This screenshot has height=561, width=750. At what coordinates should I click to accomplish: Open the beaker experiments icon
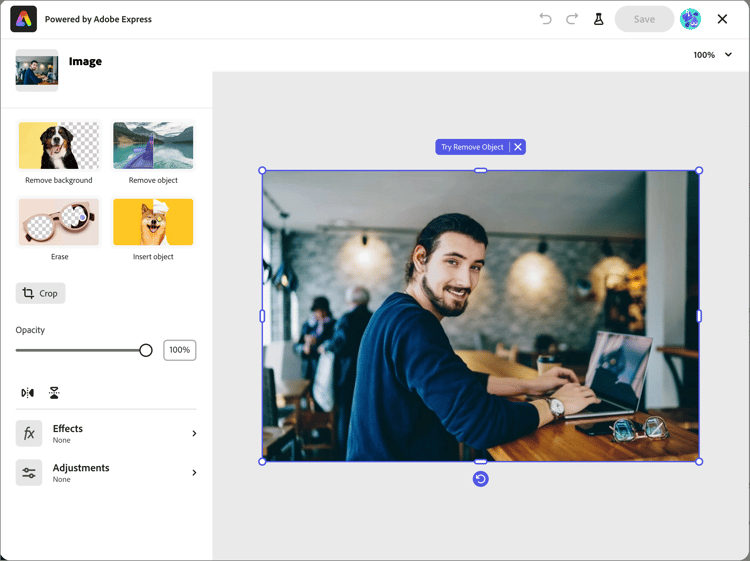pyautogui.click(x=598, y=19)
